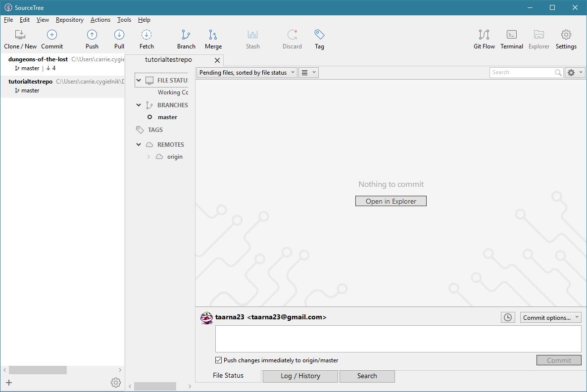Open the list view mode dropdown

click(x=308, y=73)
